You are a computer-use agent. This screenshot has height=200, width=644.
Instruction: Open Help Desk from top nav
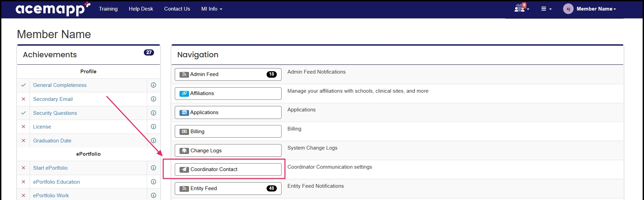click(x=141, y=9)
